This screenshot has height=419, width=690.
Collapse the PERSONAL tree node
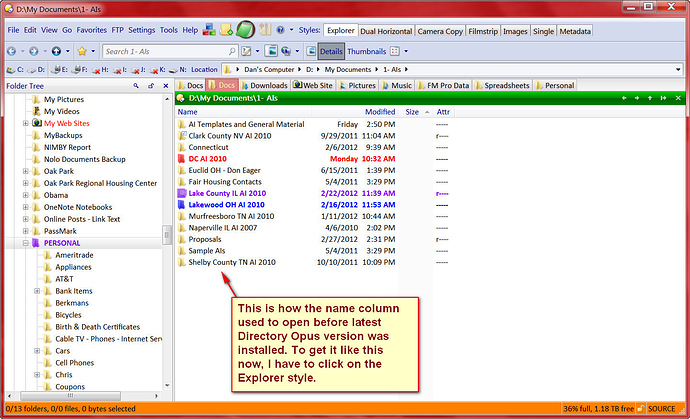click(26, 243)
